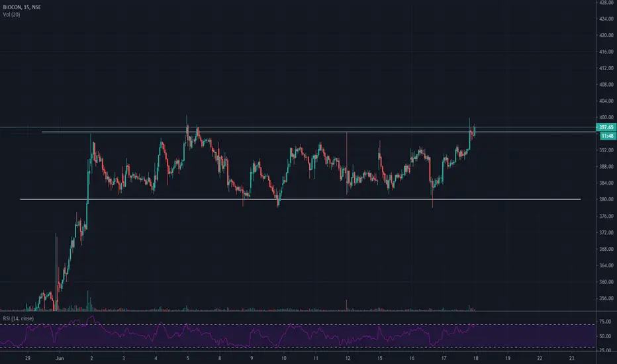Click the 412.00 price scale label
617x364 pixels.
point(606,68)
